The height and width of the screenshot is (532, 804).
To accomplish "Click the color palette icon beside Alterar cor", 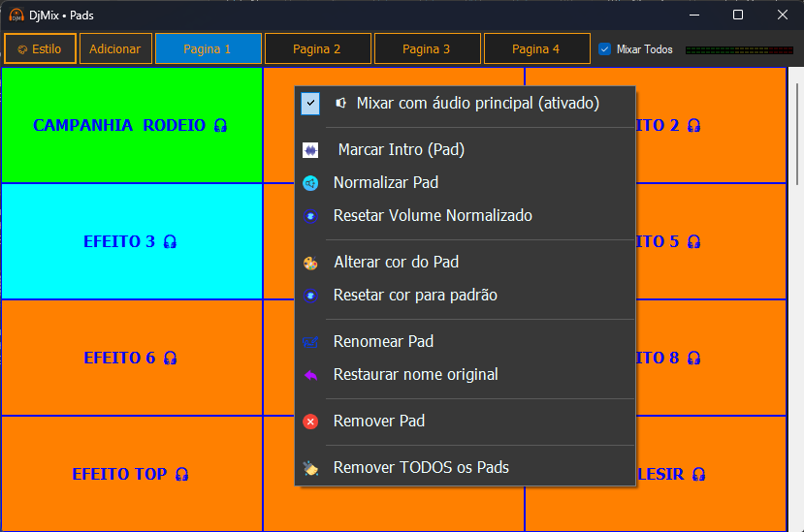I will (x=310, y=263).
